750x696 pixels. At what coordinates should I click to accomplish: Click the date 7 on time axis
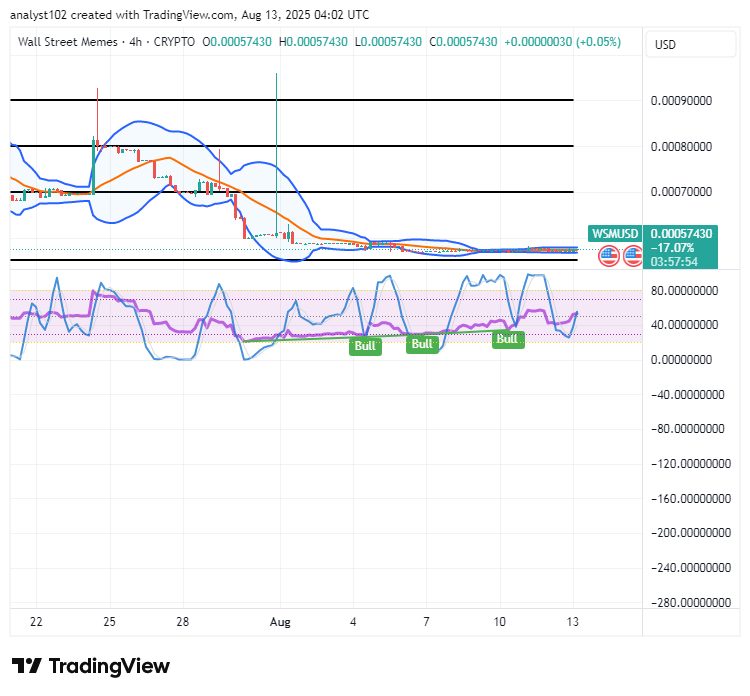(x=426, y=622)
